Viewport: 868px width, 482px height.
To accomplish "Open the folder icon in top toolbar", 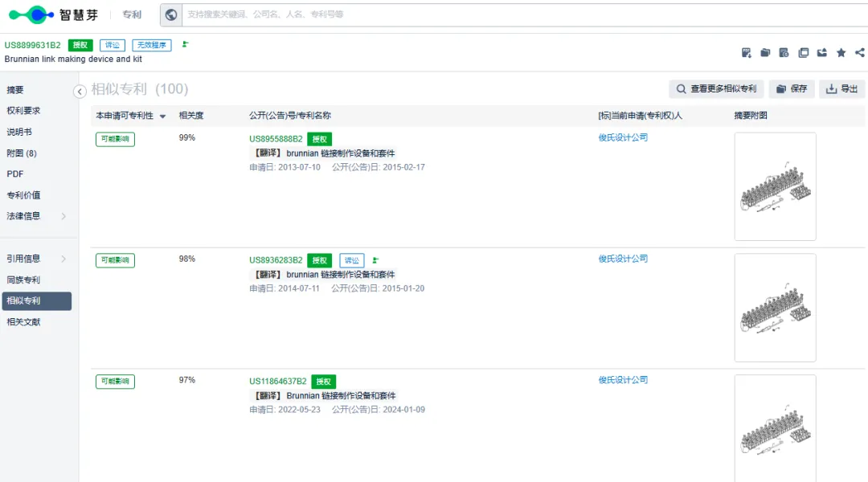I will tap(765, 52).
